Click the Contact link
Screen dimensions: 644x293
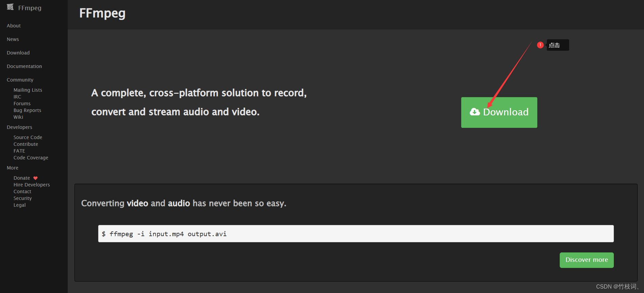click(x=22, y=191)
